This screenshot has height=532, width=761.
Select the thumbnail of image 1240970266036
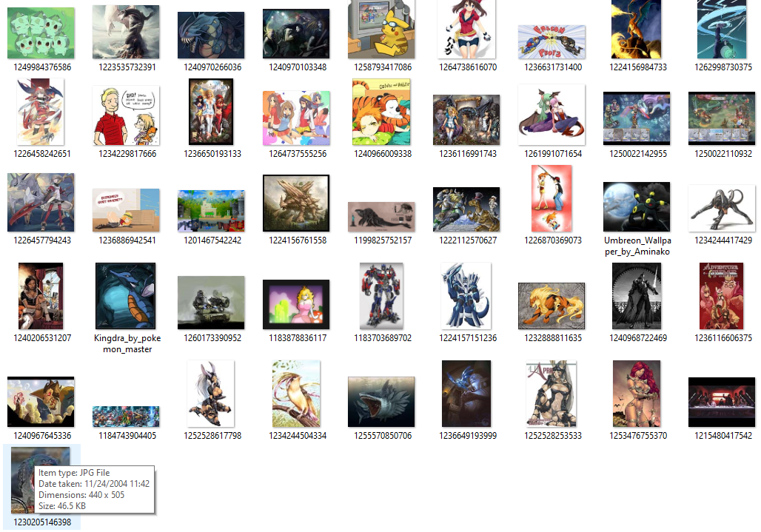click(211, 36)
